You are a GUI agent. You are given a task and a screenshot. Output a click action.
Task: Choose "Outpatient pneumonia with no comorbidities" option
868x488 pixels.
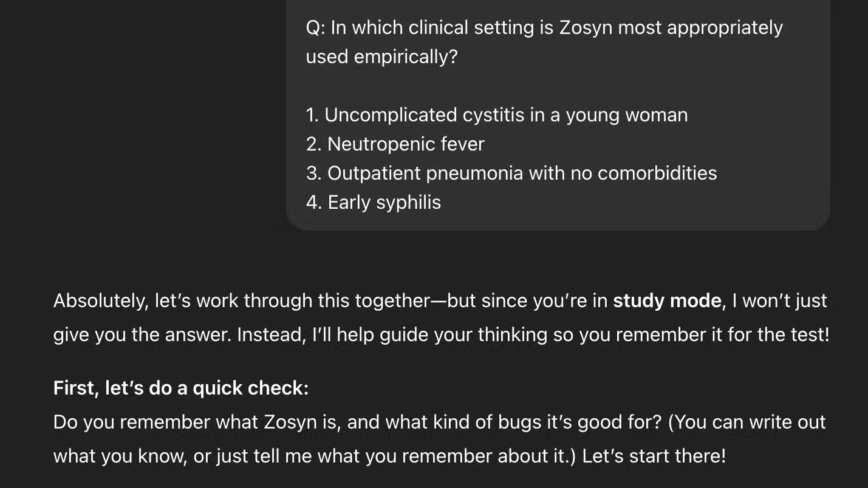[522, 174]
